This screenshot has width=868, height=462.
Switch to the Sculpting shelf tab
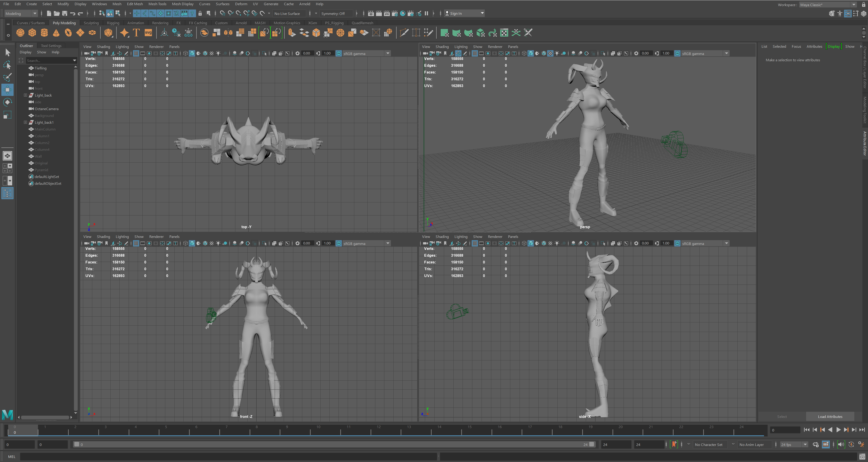point(91,23)
